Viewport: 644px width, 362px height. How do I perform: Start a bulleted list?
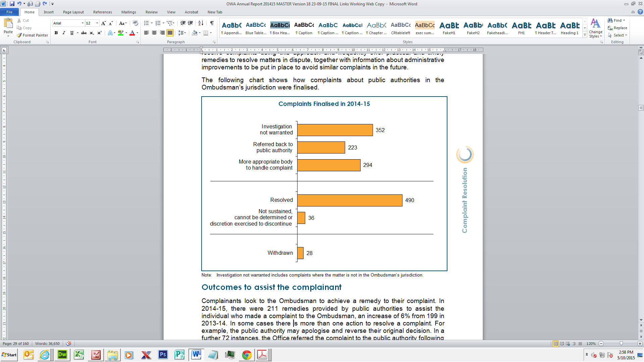pyautogui.click(x=146, y=23)
